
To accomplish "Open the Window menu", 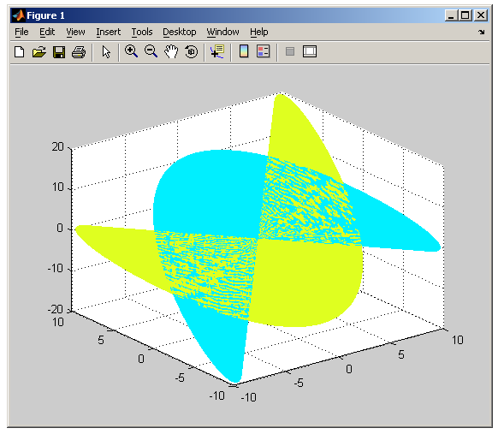I will pos(222,32).
